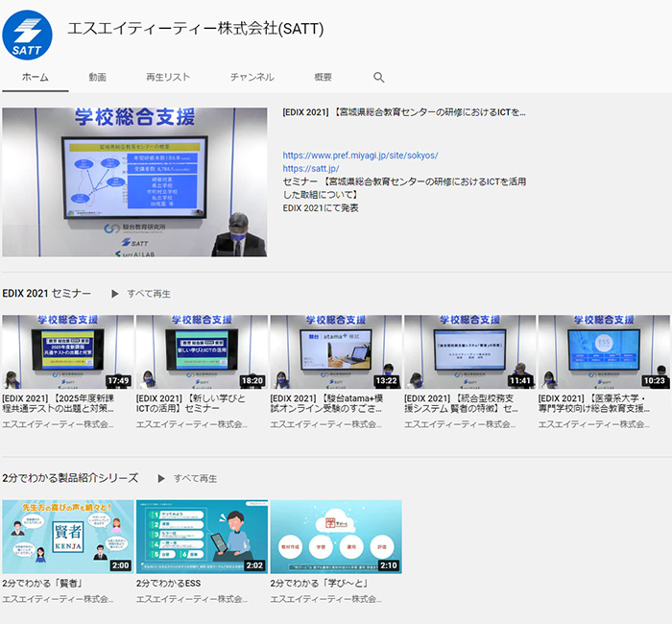This screenshot has width=672, height=624.
Task: Open channel search magnifier icon
Action: [x=378, y=77]
